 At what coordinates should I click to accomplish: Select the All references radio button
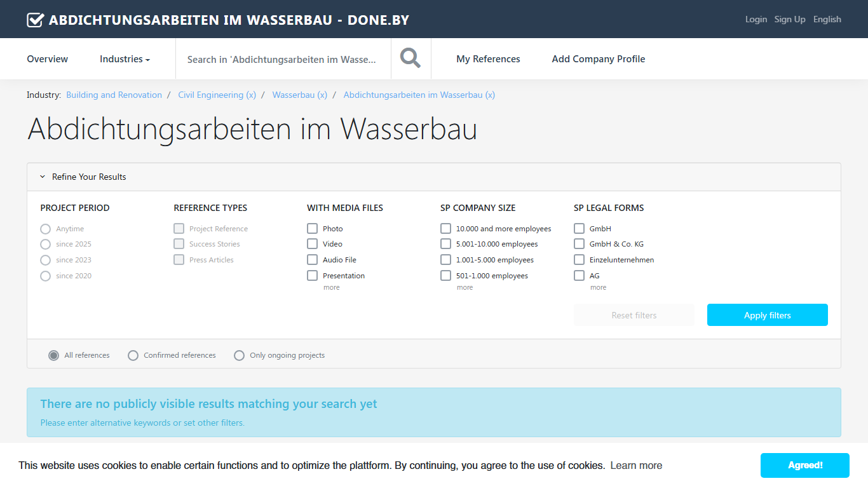(x=54, y=355)
